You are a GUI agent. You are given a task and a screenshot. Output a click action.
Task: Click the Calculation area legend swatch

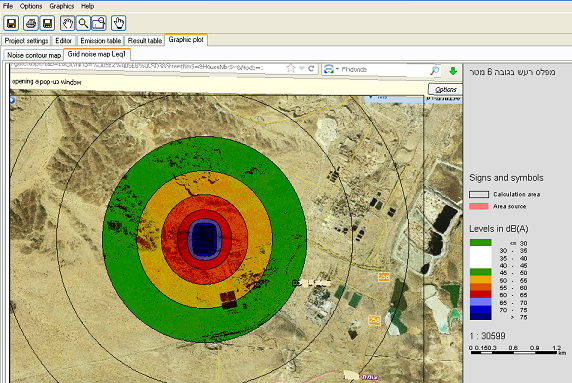click(479, 194)
